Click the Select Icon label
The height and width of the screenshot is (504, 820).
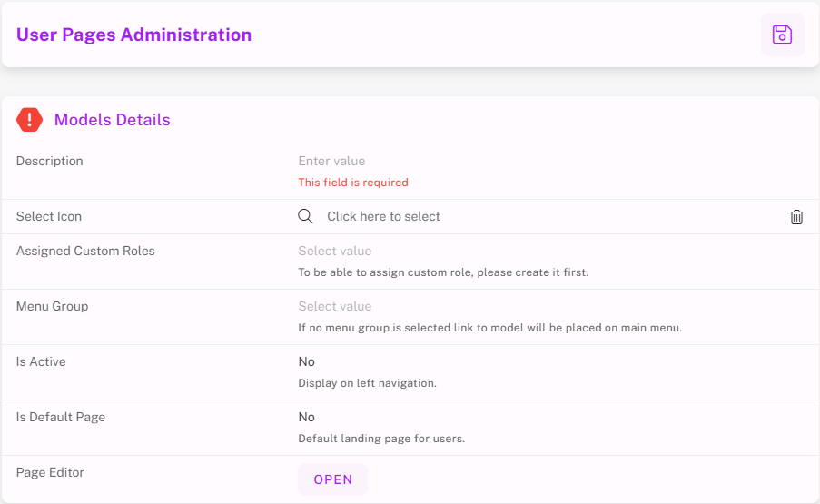(49, 216)
